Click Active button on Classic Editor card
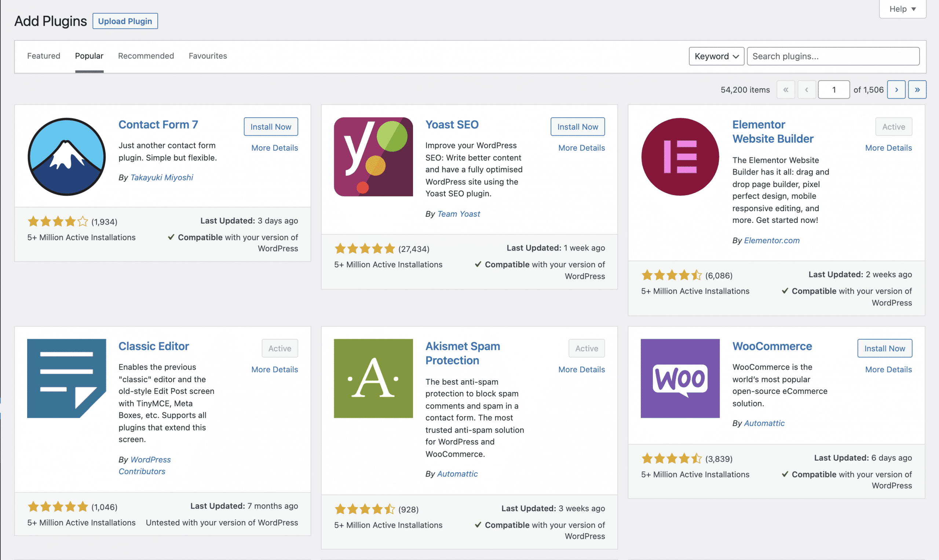 [279, 348]
